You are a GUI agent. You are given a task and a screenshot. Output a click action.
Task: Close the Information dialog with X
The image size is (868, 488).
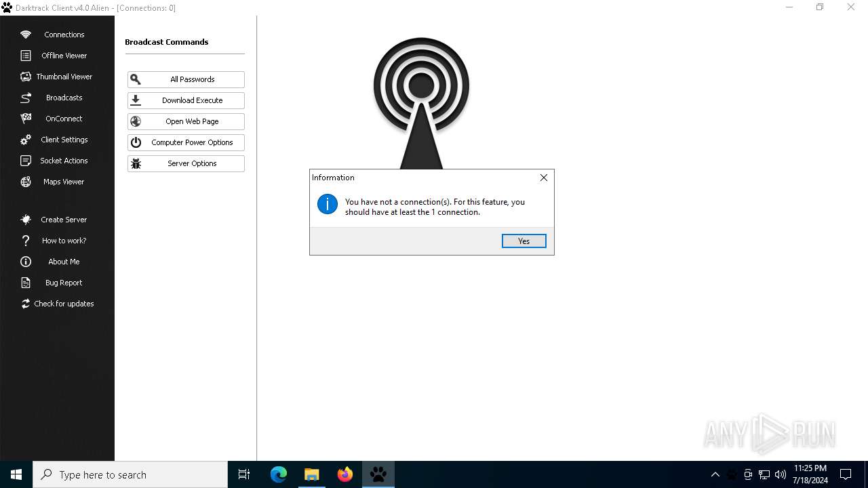pyautogui.click(x=543, y=178)
